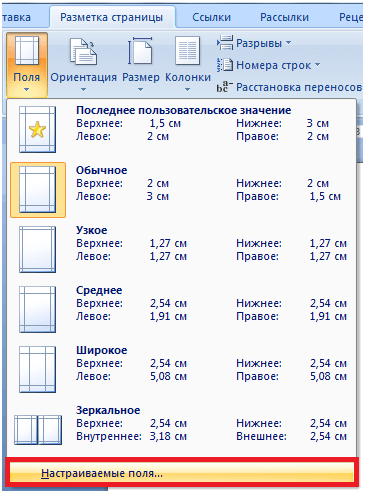Select the Узкое margins thumbnail
Screen dimensions: 365x493
37,249
